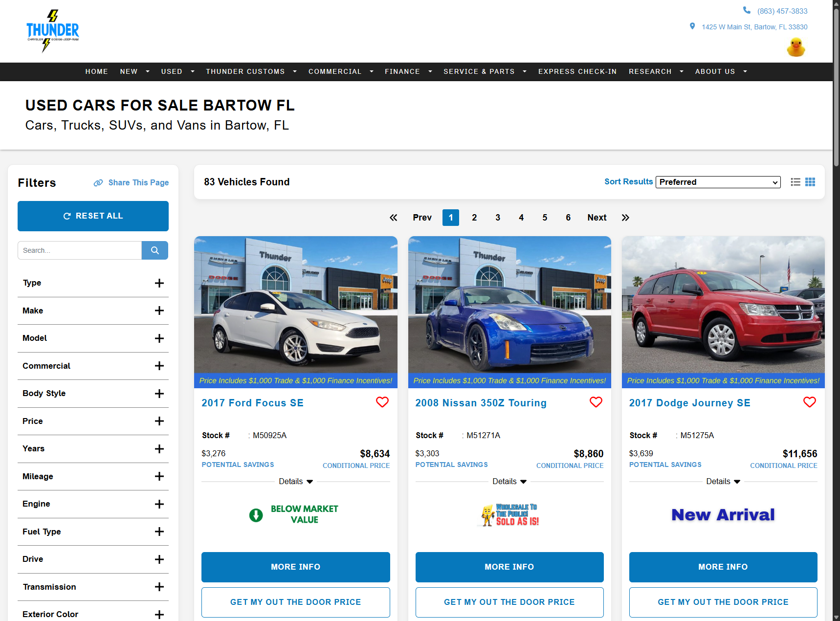Viewport: 840px width, 621px height.
Task: Get out the door price for Nissan 350Z
Action: [x=509, y=602]
